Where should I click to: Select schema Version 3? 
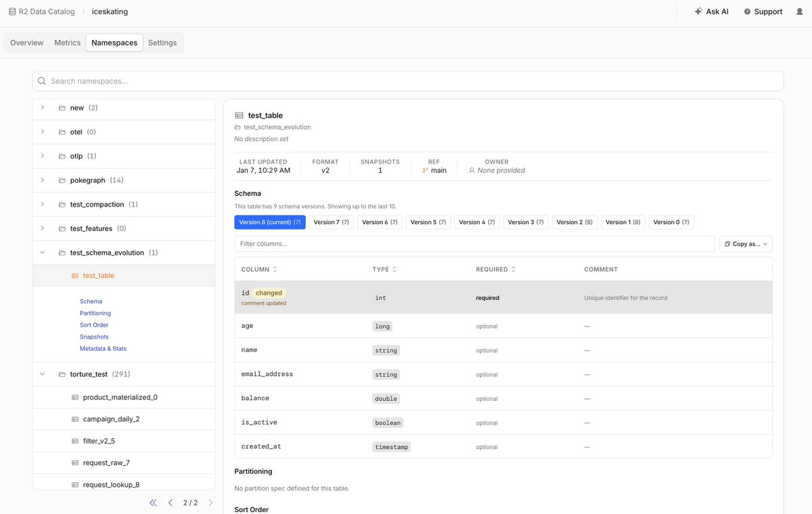(526, 222)
